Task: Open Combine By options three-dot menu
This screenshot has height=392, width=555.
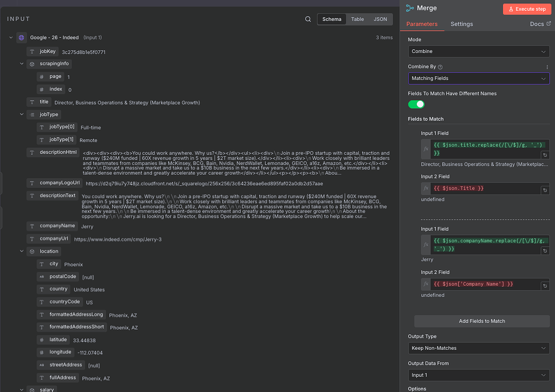Action: [x=547, y=67]
